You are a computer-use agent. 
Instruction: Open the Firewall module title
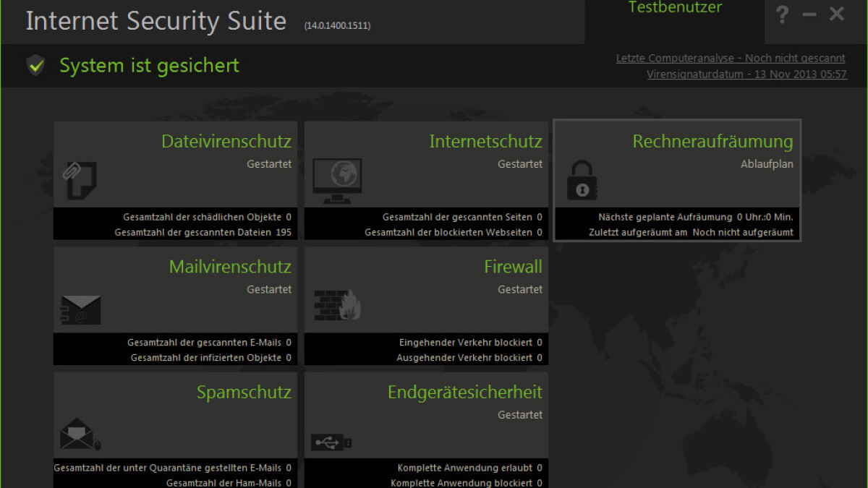pos(513,267)
